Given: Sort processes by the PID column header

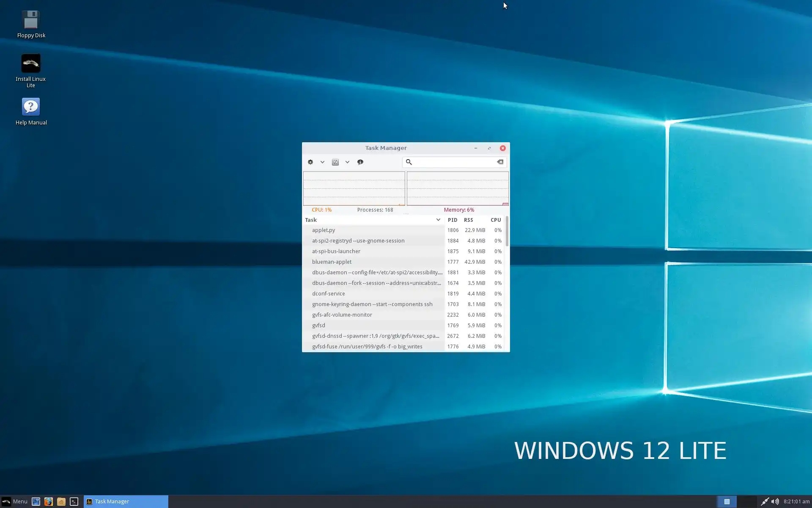Looking at the screenshot, I should 452,220.
